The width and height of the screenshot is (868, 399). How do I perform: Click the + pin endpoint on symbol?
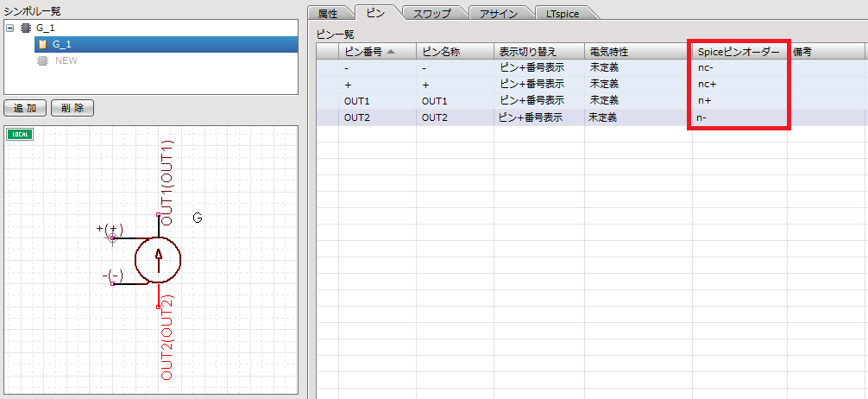pyautogui.click(x=112, y=237)
